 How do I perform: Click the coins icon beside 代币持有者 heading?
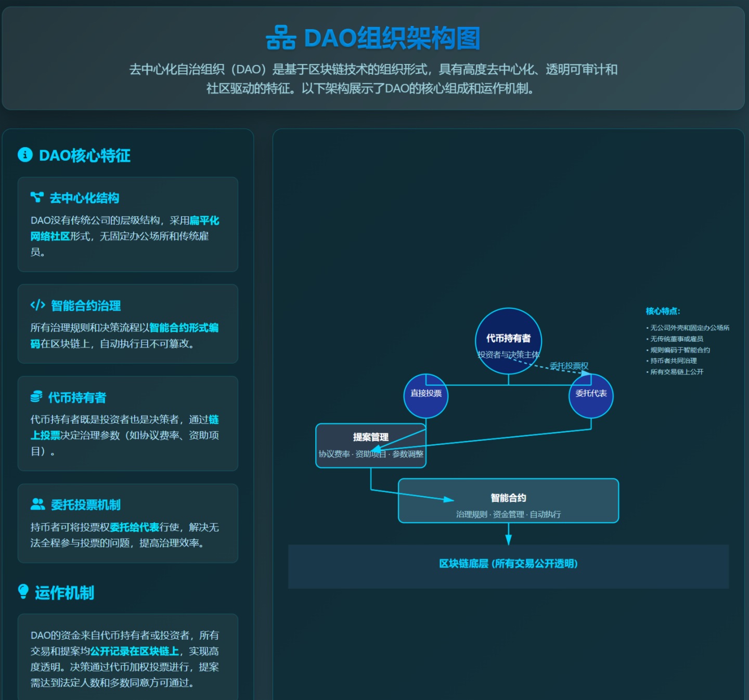(36, 397)
